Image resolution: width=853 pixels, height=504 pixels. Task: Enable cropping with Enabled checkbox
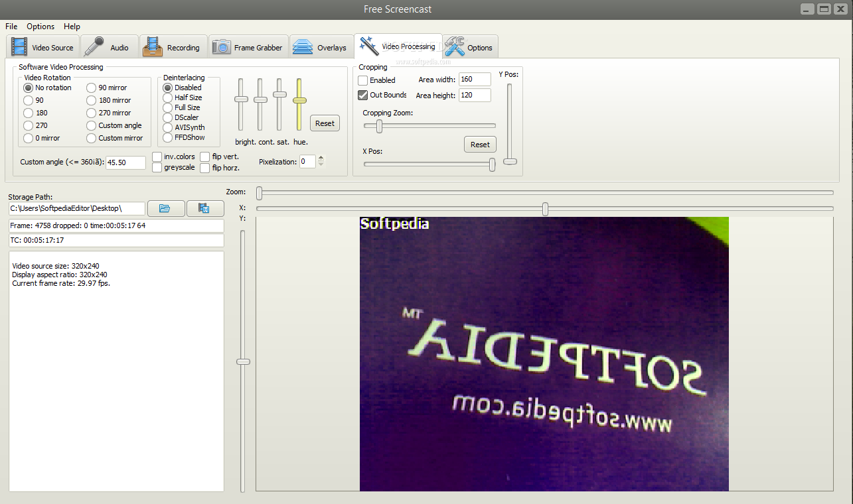pos(363,80)
